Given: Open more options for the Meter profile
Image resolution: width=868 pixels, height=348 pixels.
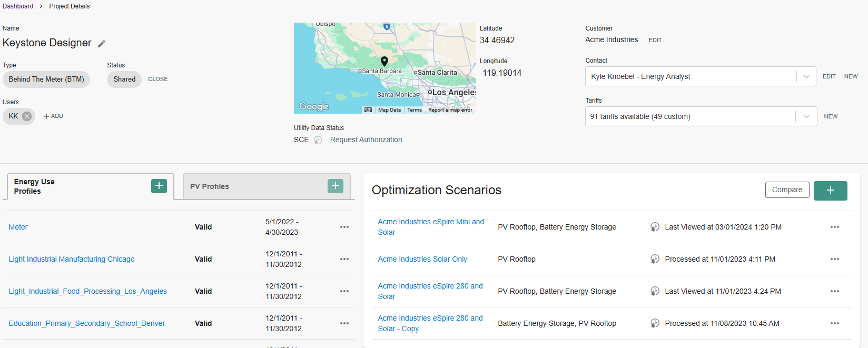Looking at the screenshot, I should 344,227.
